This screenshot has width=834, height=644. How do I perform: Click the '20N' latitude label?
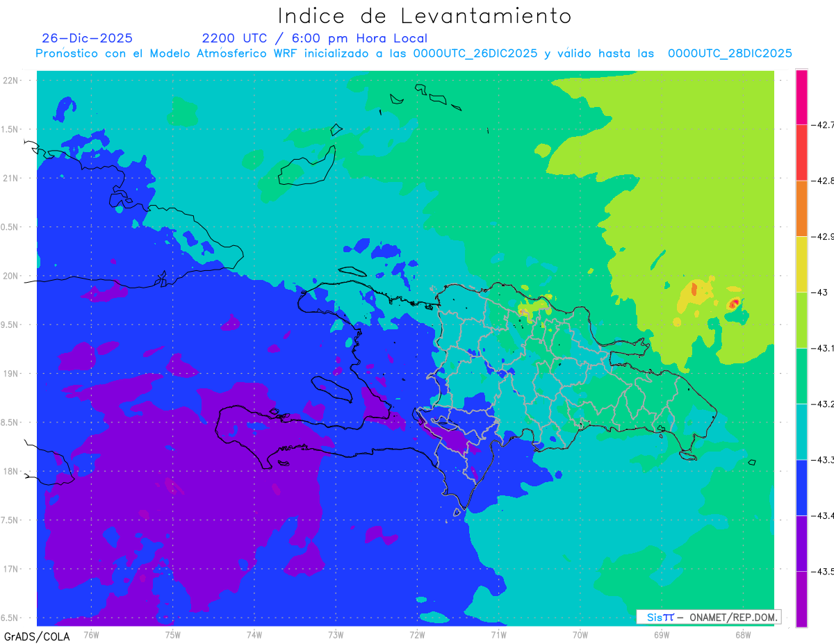coord(11,276)
